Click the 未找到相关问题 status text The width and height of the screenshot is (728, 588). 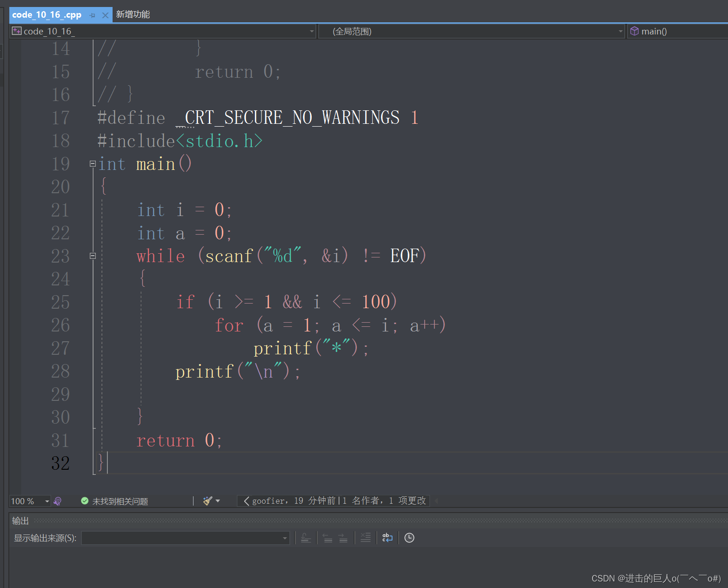click(120, 500)
